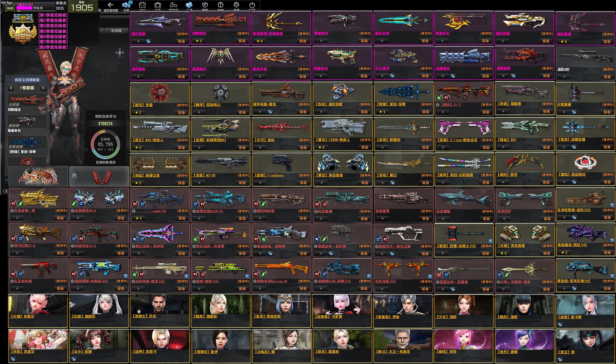This screenshot has height=364, width=616.
Task: Toggle lock icon on 火箭重锤
Action: (574, 112)
